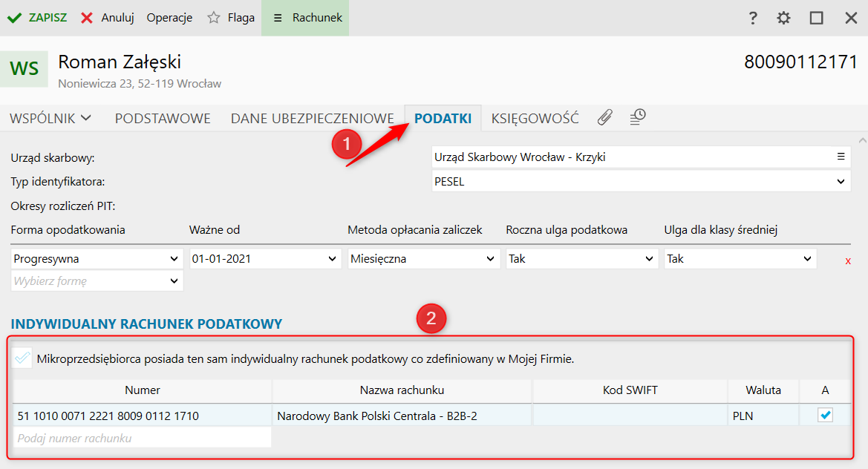Expand the Metoda opłacania zaliczek dropdown
868x469 pixels.
[x=422, y=259]
